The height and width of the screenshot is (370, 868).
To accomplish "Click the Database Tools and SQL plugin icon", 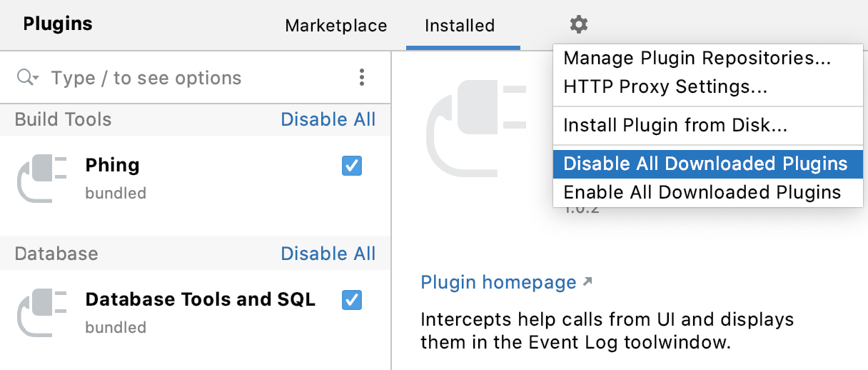I will pyautogui.click(x=42, y=313).
